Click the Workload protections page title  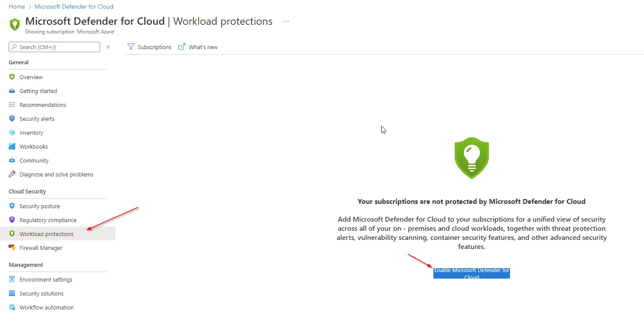223,21
